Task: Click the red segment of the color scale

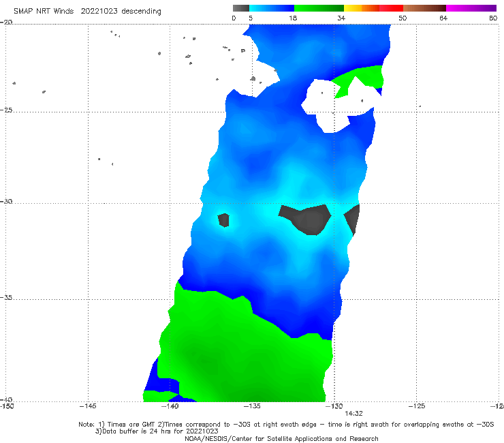Action: (x=391, y=8)
